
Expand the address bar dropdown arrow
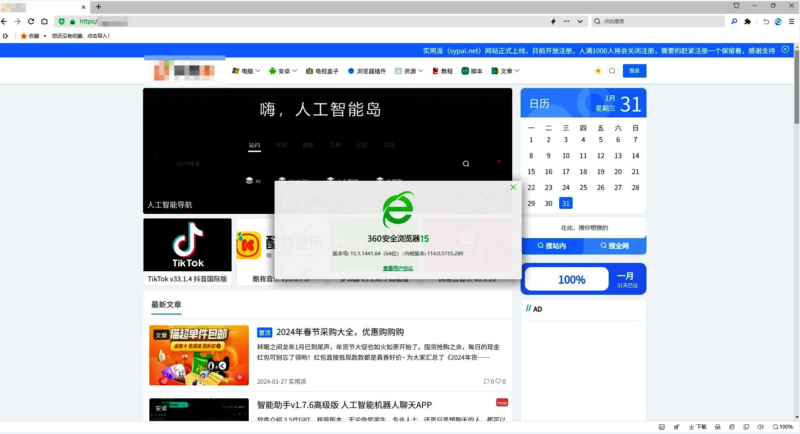coord(580,21)
